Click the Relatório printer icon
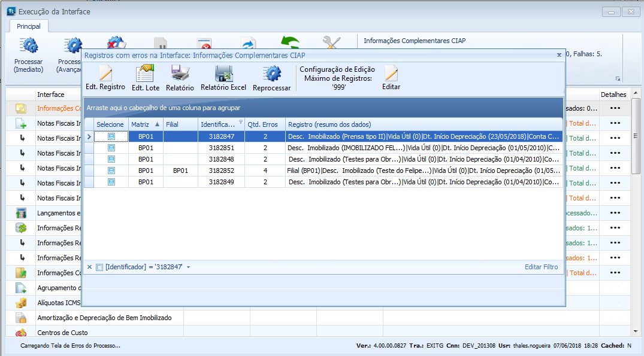Screen dimensions: 644x356 [180, 74]
